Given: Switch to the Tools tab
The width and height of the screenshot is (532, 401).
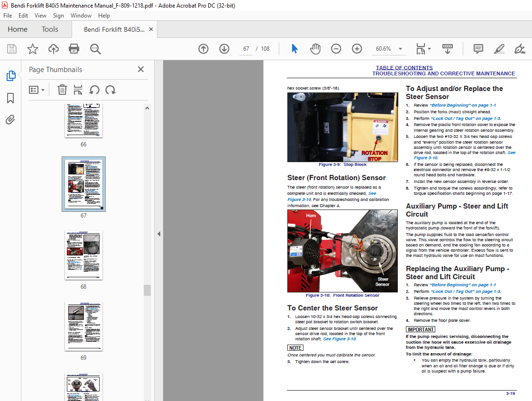Looking at the screenshot, I should (50, 29).
